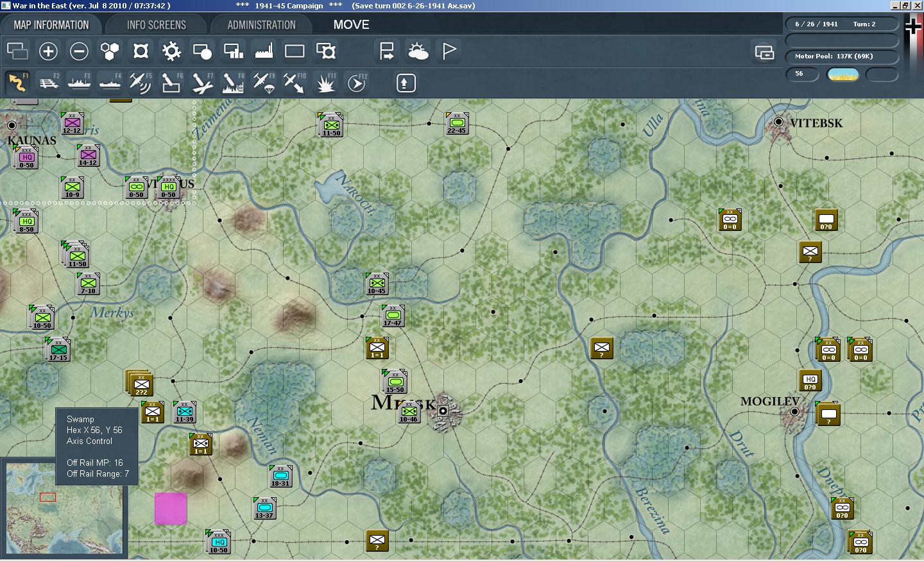Select Bomb Unit mode F6
Image resolution: width=924 pixels, height=562 pixels.
(x=171, y=83)
